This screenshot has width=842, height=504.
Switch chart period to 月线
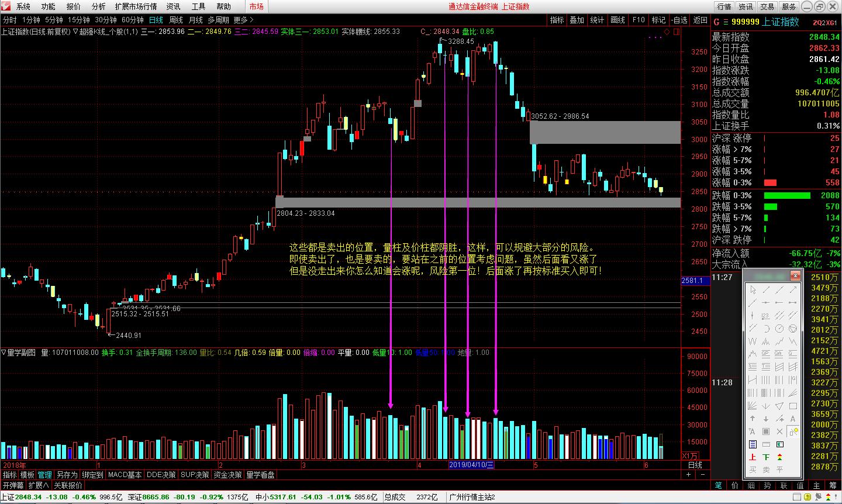coord(196,20)
